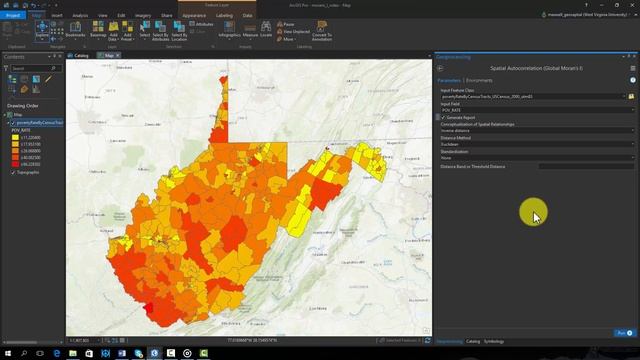Switch Contents to List By Editing
This screenshot has height=360, width=640.
[48, 79]
